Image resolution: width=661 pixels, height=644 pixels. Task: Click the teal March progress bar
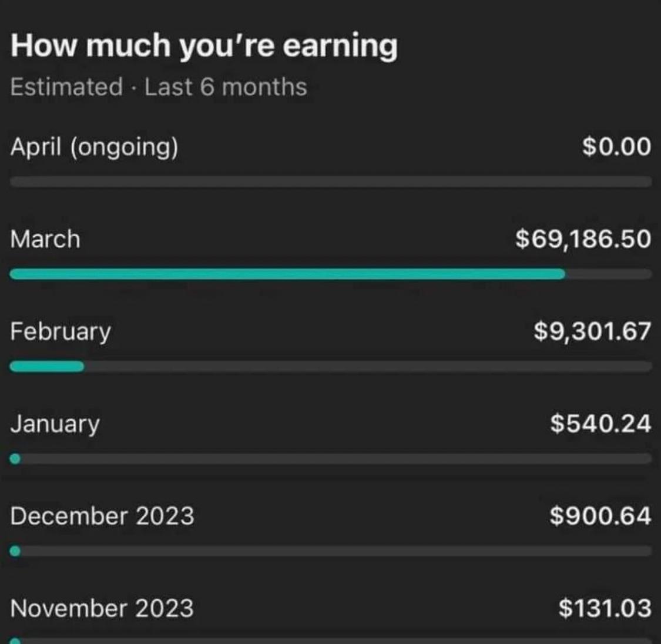287,274
